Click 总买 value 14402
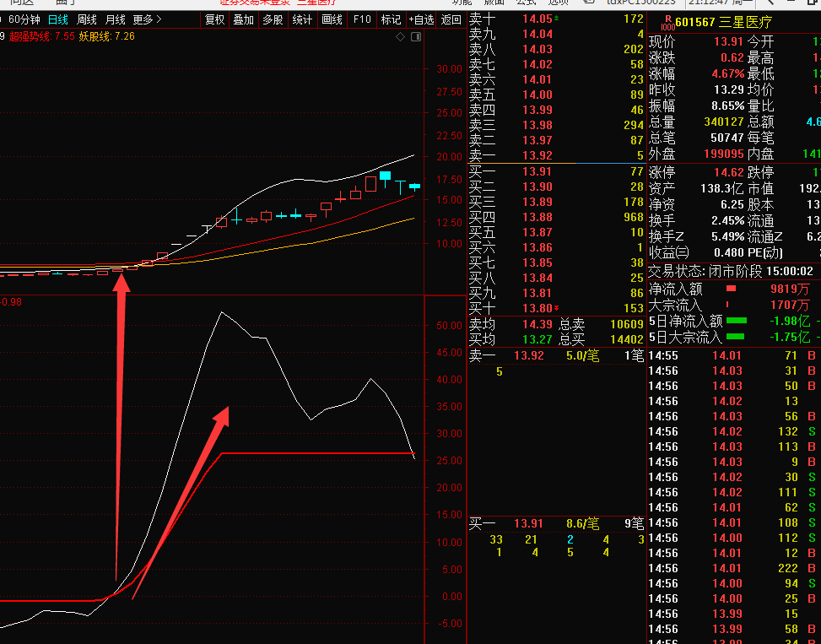Viewport: 821px width, 644px height. (x=627, y=339)
